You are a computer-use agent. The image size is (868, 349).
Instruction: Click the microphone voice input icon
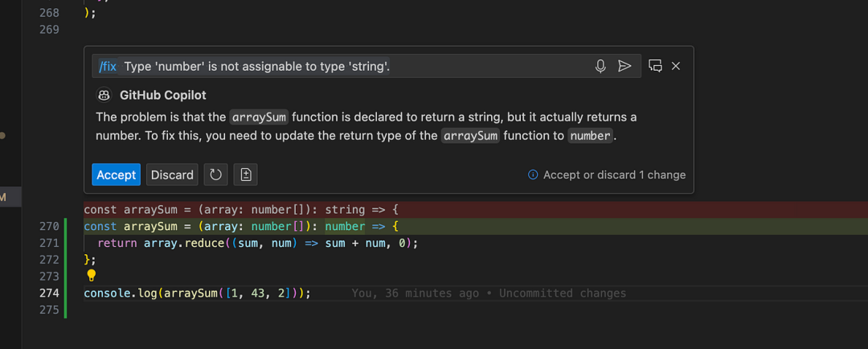click(x=600, y=66)
